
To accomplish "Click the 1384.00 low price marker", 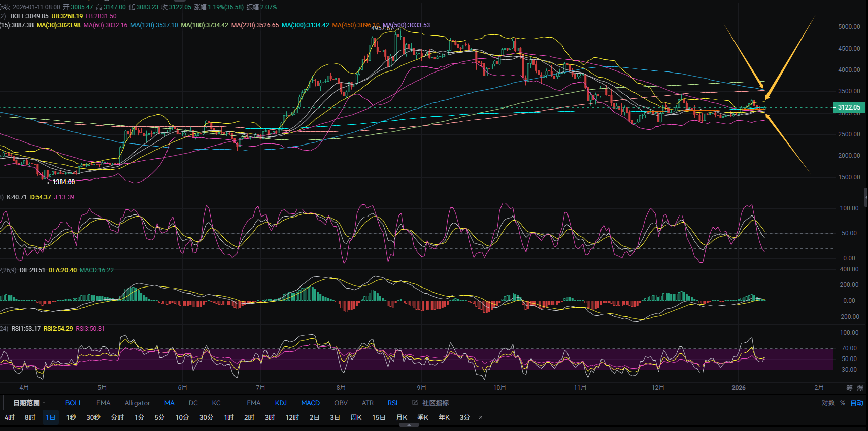I will (63, 182).
